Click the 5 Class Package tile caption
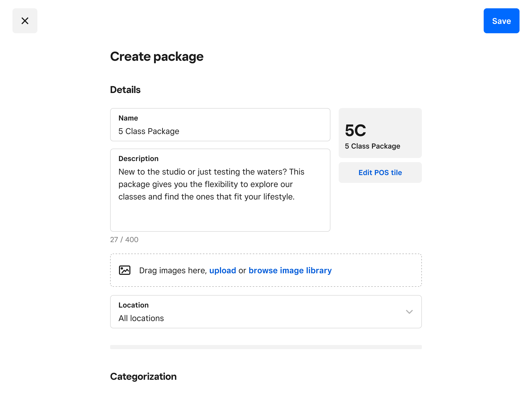The width and height of the screenshot is (532, 399). pos(372,146)
